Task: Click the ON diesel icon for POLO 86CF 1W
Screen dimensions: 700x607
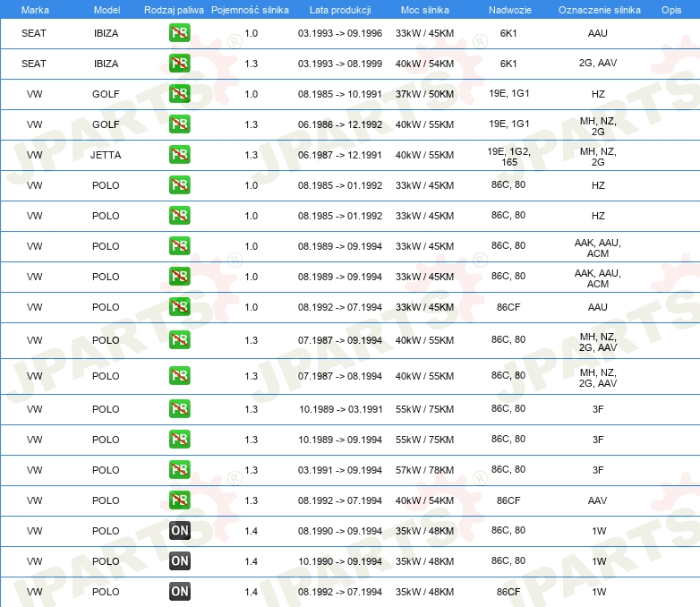Action: pos(179,592)
